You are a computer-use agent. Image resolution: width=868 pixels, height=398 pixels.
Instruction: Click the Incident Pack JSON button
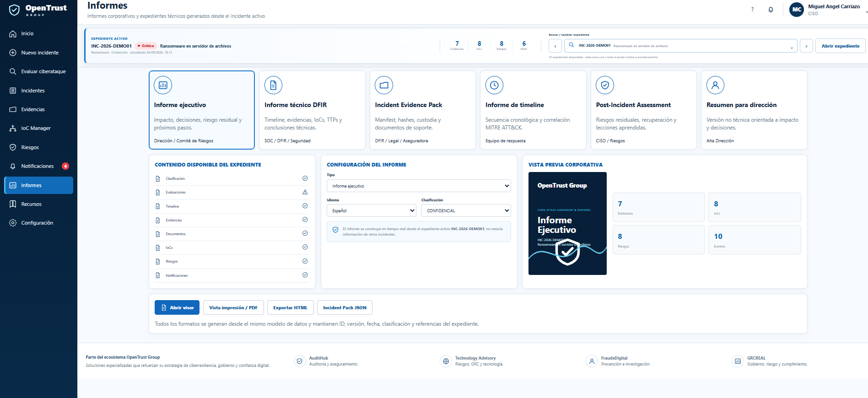point(345,307)
